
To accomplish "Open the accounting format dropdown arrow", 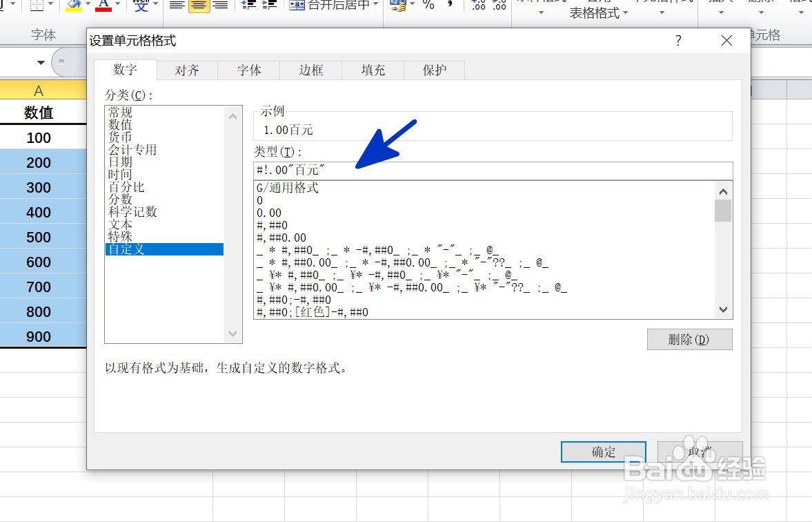I will click(413, 4).
